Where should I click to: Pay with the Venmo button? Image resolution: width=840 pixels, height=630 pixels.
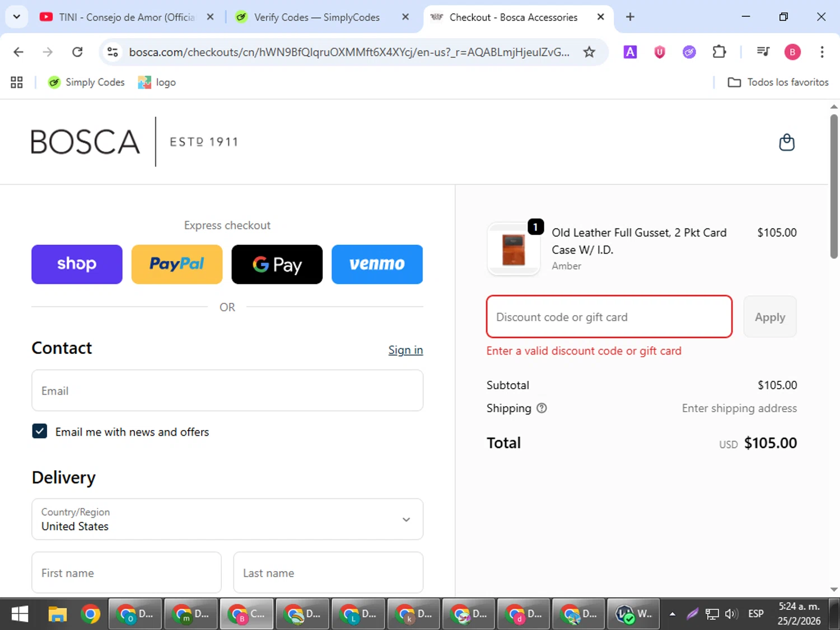[x=377, y=264]
